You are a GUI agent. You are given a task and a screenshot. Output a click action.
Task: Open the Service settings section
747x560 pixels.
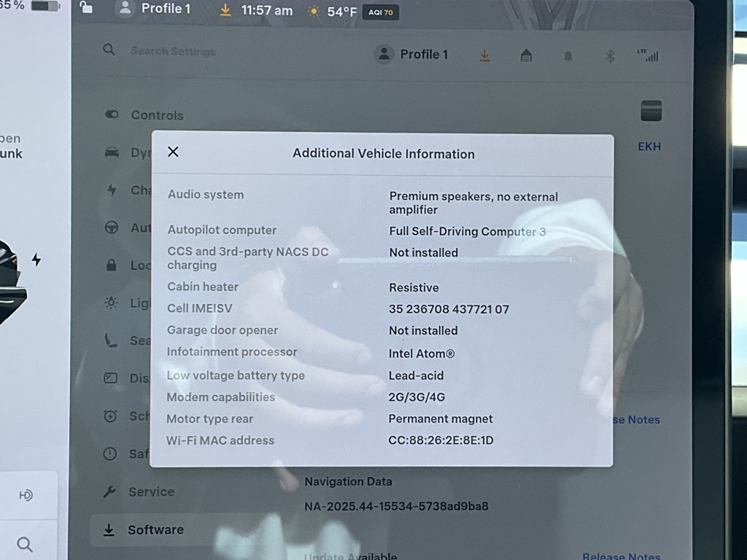coord(151,491)
